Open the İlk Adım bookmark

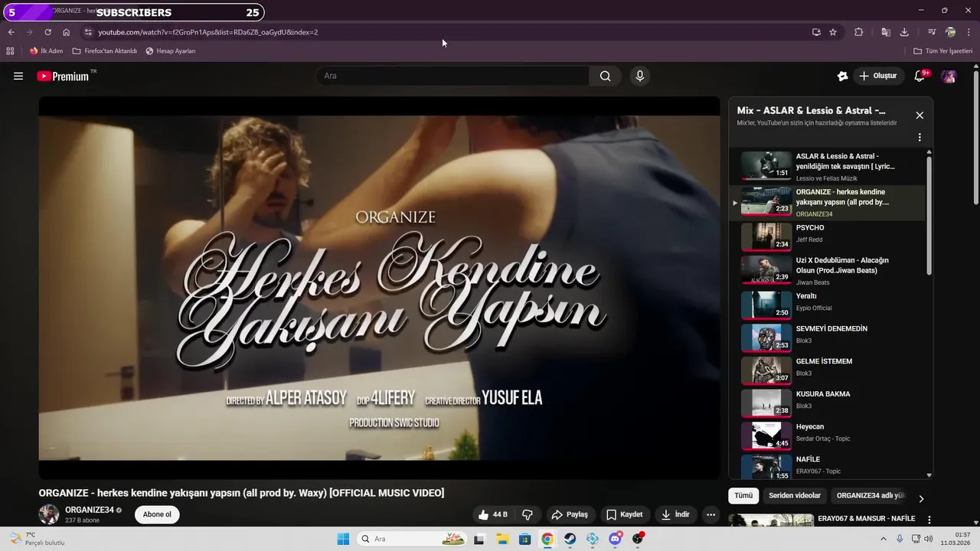(x=46, y=51)
